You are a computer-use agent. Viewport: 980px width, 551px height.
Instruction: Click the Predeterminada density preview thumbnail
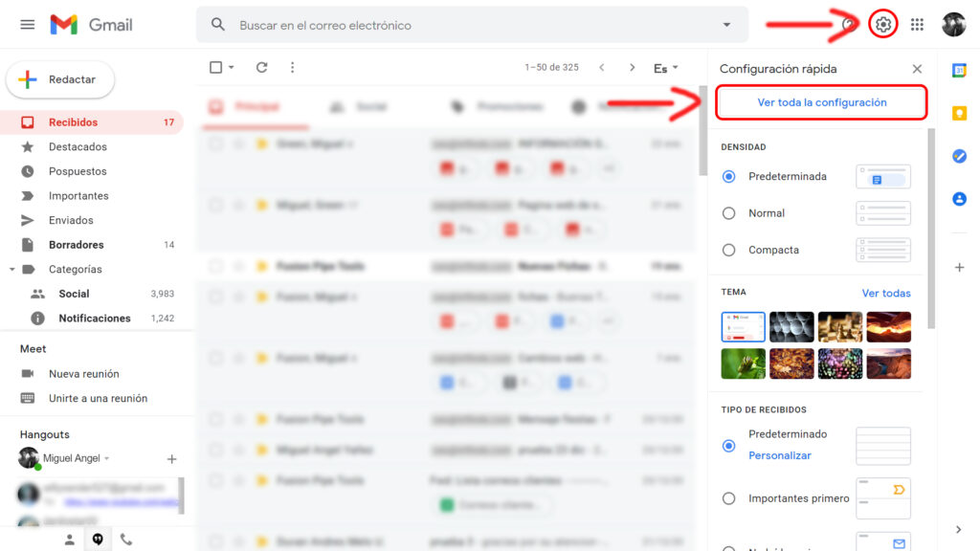[883, 177]
